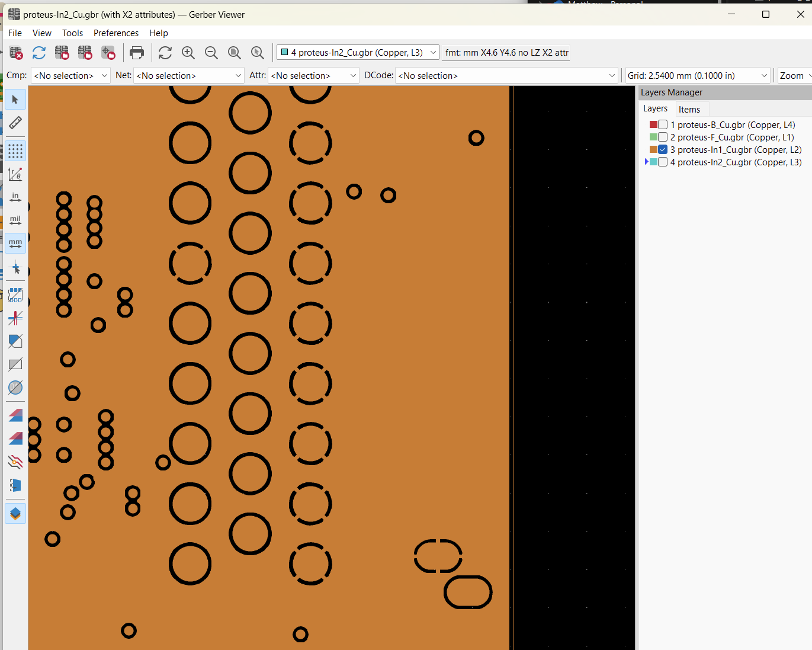Switch units to mils
The image size is (812, 650).
pos(15,220)
